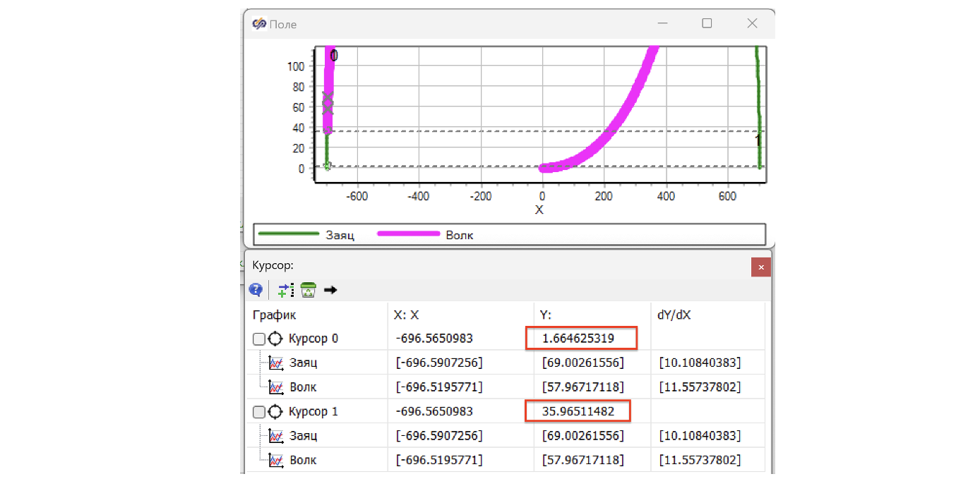Maximize the Поле window

[x=707, y=23]
